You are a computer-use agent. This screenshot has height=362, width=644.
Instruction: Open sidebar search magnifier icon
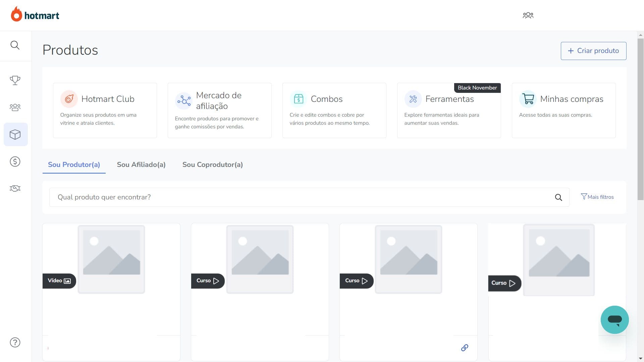click(x=15, y=45)
